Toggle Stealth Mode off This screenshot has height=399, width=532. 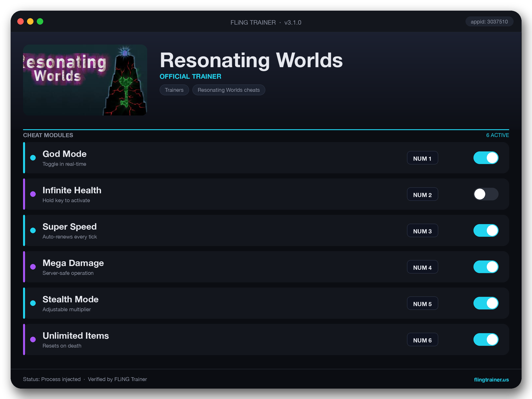coord(486,303)
